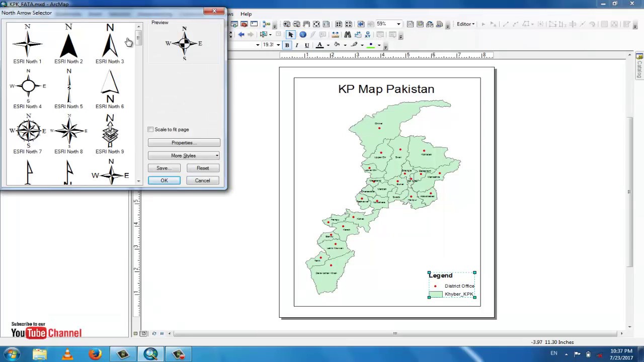Open the fill color dropdown arrow

tap(345, 45)
